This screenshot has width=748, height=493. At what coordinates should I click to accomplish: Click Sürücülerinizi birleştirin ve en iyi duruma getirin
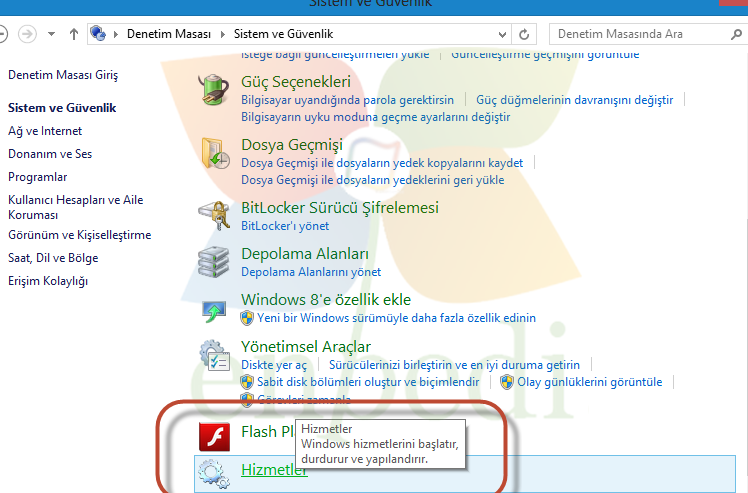tap(454, 365)
